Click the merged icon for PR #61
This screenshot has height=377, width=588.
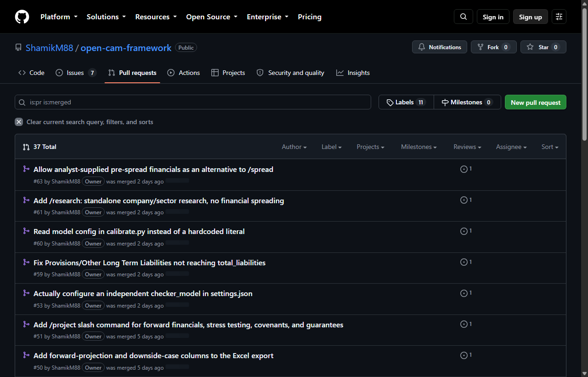pos(26,200)
